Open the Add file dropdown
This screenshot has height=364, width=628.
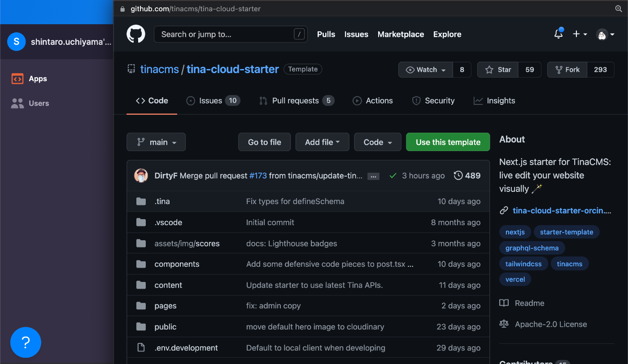pos(322,142)
